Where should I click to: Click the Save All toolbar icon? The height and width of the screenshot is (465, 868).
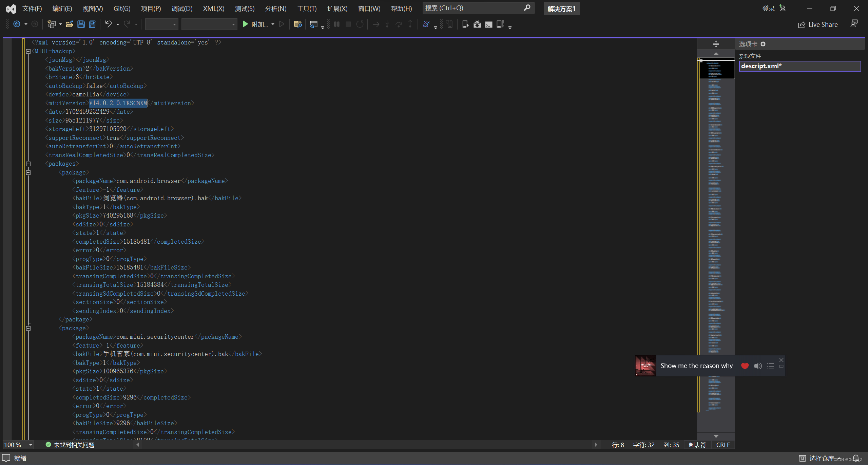tap(92, 24)
